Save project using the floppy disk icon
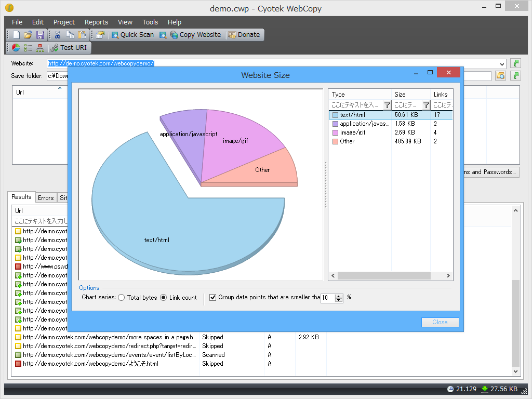Screen dimensions: 532x399 tap(41, 35)
